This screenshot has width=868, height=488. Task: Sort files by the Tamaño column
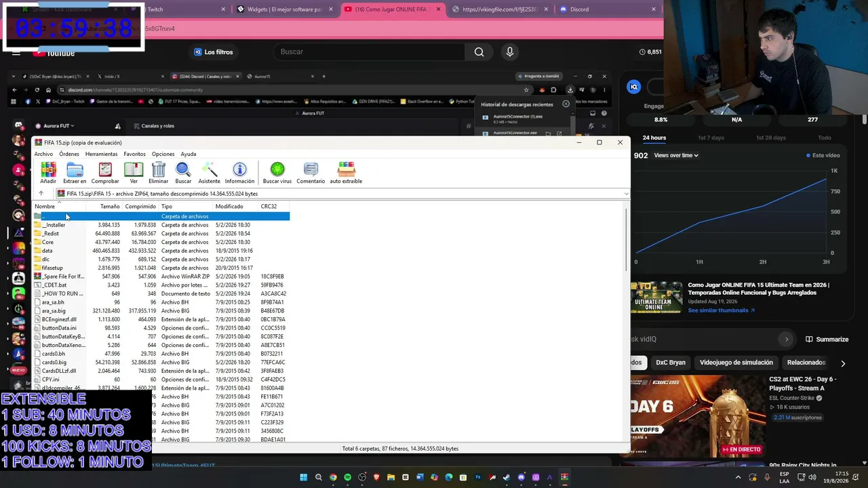105,206
